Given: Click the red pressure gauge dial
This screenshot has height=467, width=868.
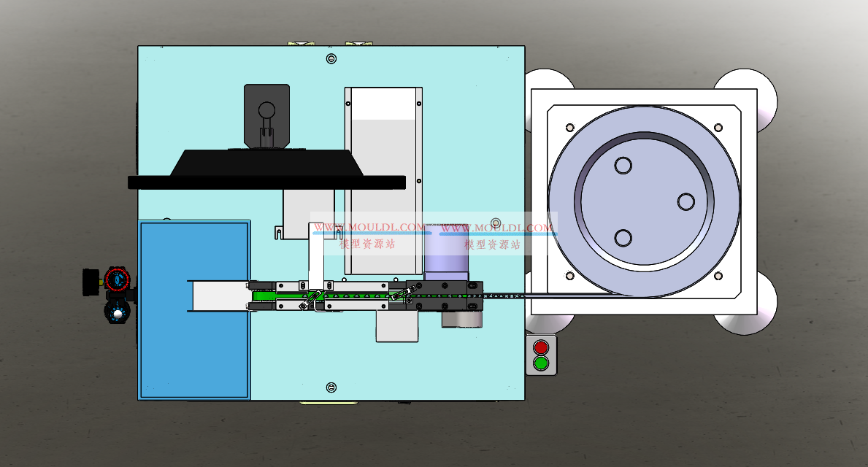Looking at the screenshot, I should [x=115, y=279].
